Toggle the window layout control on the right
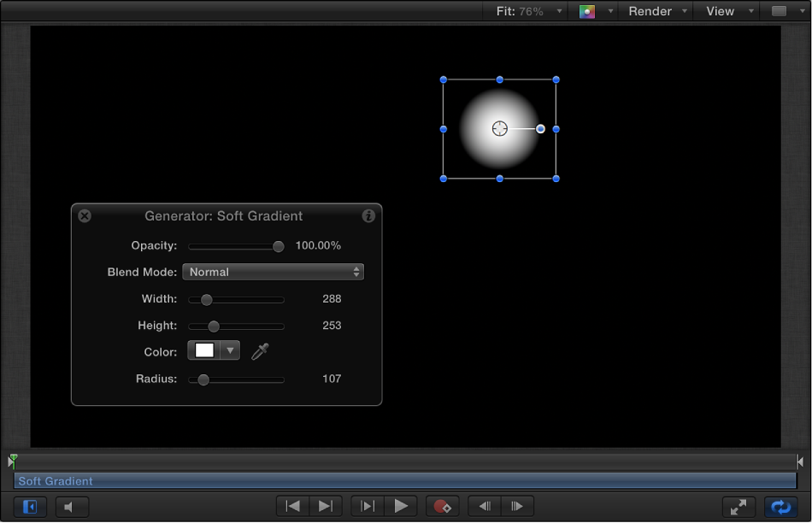Viewport: 812px width, 523px height. (x=780, y=11)
